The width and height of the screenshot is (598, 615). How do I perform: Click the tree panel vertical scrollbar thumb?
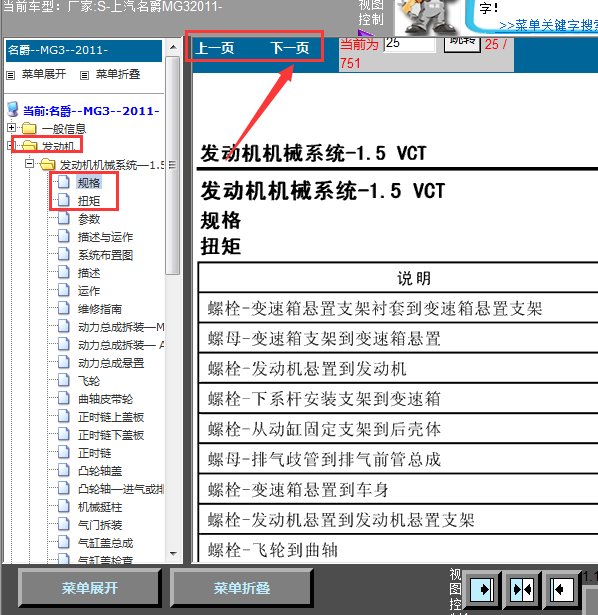[173, 166]
